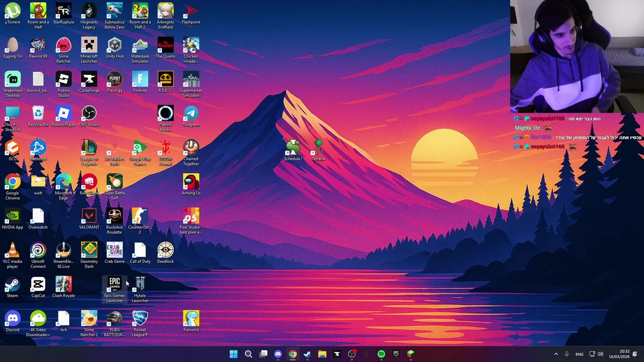The width and height of the screenshot is (644, 362).
Task: Select the Discord desktop shortcut
Action: tap(13, 321)
